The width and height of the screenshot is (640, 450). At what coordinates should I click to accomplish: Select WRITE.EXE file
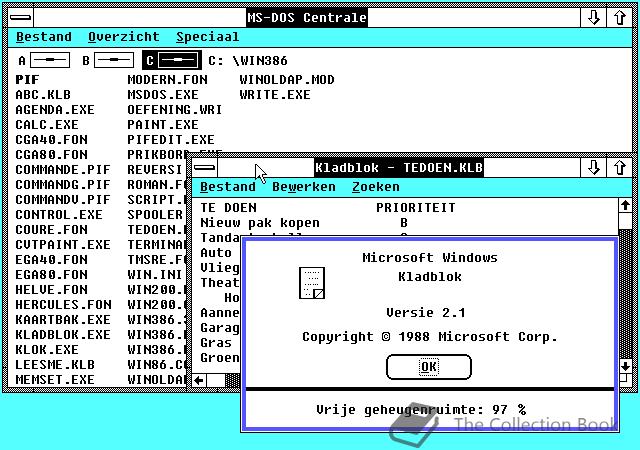click(x=275, y=95)
